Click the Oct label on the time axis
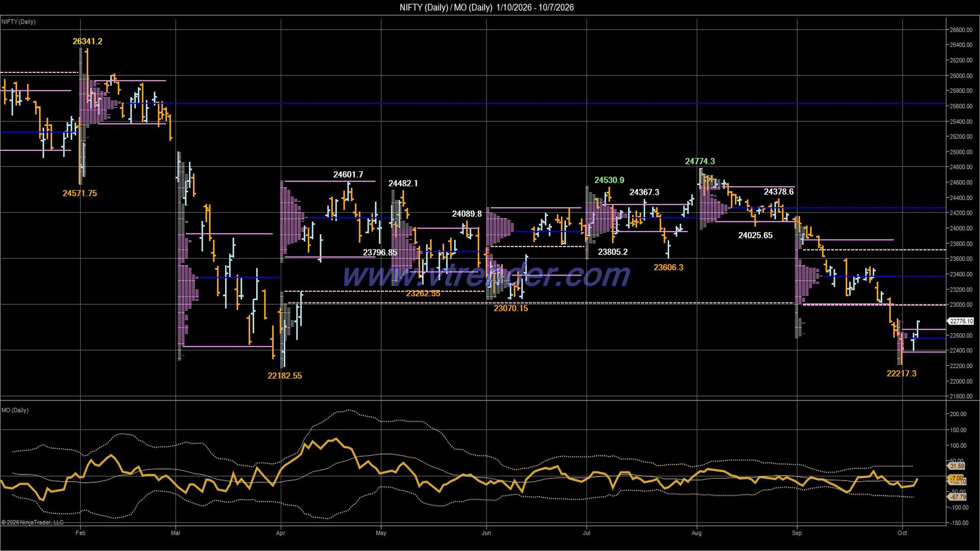This screenshot has height=551, width=980. (x=902, y=533)
